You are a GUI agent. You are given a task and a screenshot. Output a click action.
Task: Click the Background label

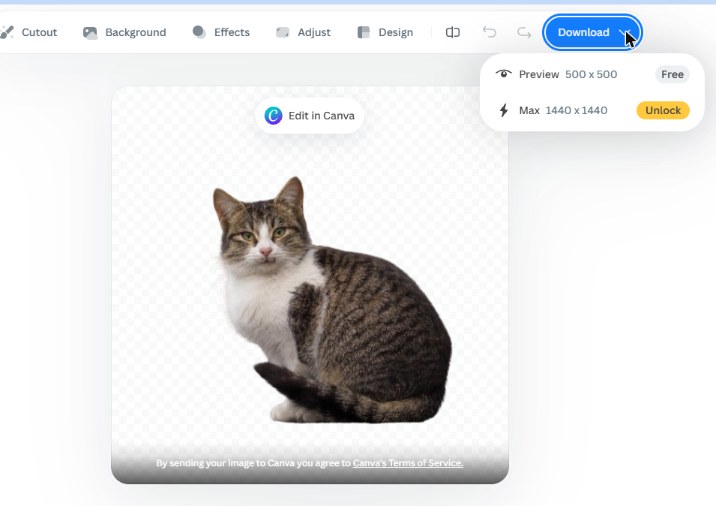click(136, 32)
